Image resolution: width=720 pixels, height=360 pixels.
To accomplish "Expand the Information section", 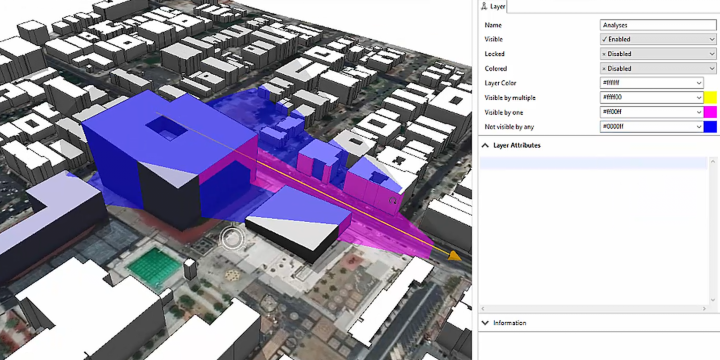I will tap(485, 323).
